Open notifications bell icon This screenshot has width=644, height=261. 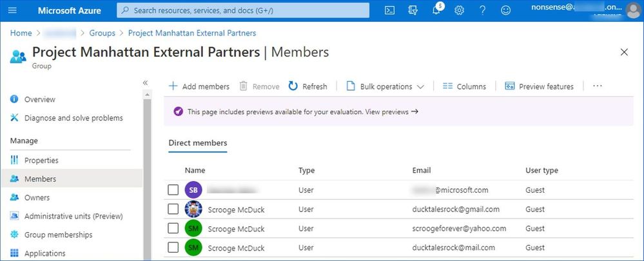[x=436, y=10]
